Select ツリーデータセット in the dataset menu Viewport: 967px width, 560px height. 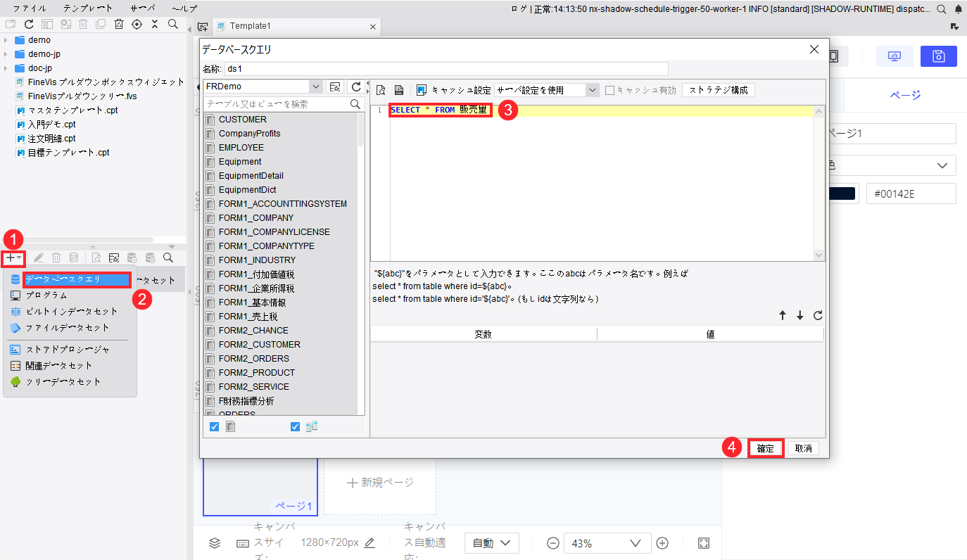pos(63,382)
